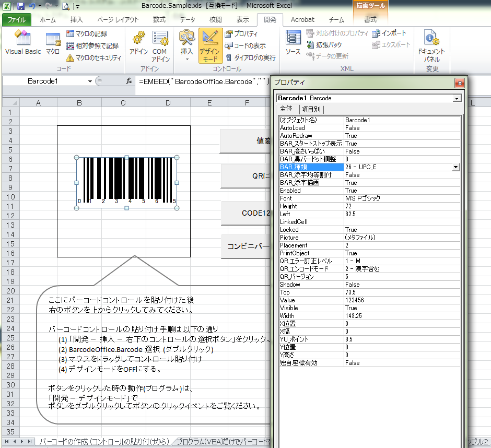The height and width of the screenshot is (448, 491).
Task: Open the Macros list icon
Action: coord(53,43)
